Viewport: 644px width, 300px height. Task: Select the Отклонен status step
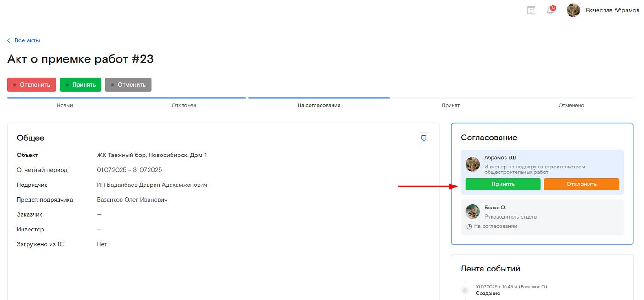click(184, 105)
